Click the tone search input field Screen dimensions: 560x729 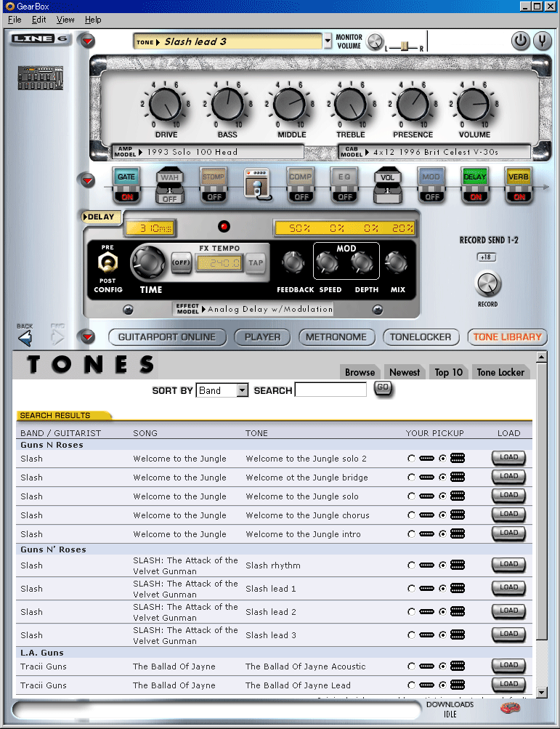(x=331, y=390)
